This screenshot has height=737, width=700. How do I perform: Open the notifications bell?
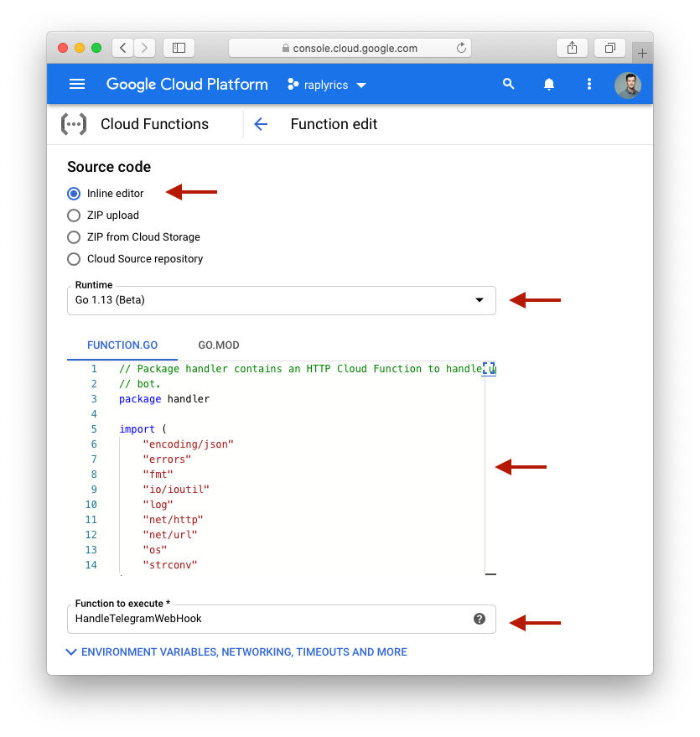click(x=549, y=84)
